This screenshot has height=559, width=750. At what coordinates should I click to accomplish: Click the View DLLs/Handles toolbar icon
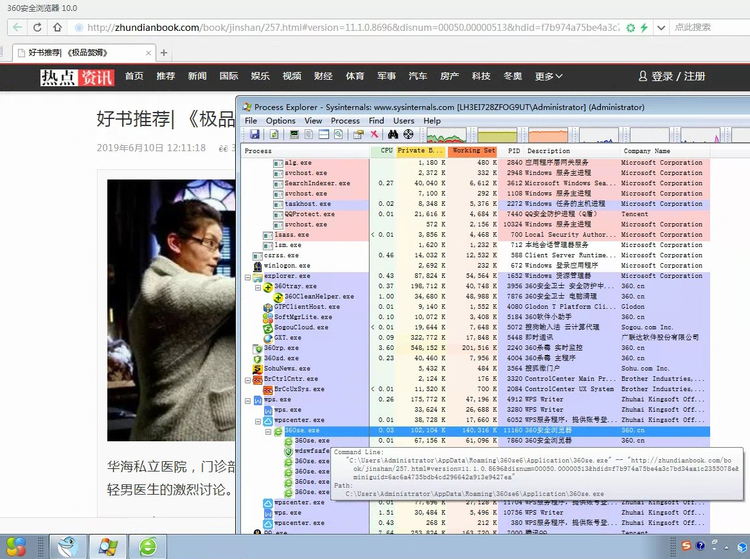339,134
